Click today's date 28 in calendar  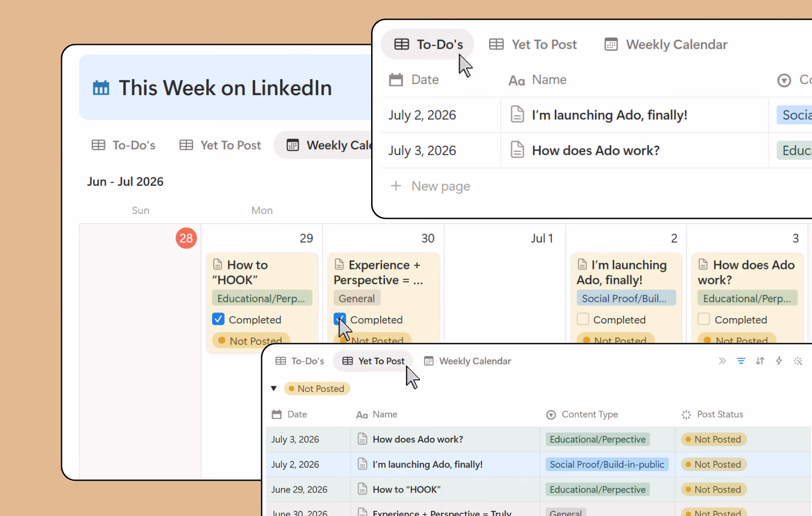pos(186,238)
